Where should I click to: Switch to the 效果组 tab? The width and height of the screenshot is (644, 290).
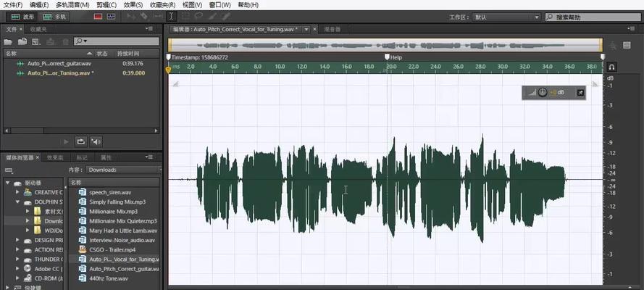(54, 157)
